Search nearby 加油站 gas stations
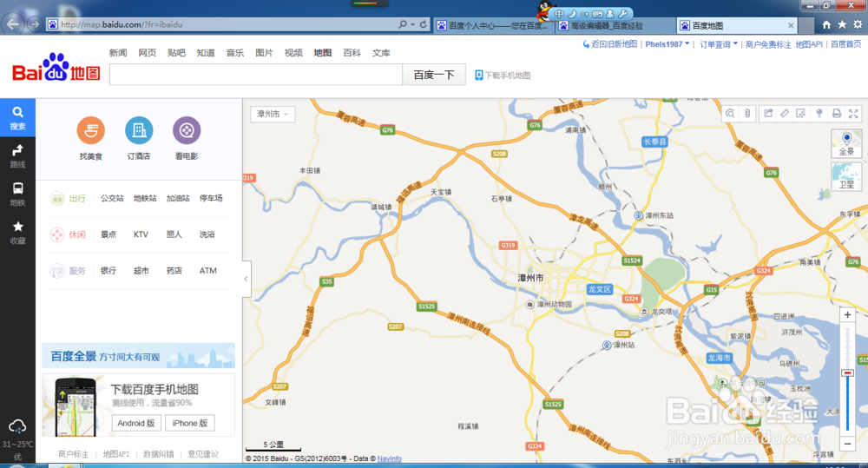 point(178,198)
